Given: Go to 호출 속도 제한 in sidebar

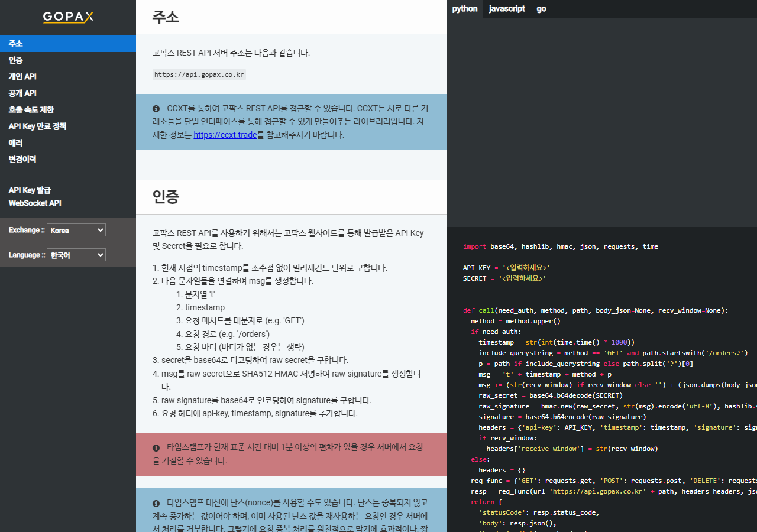Looking at the screenshot, I should pos(68,110).
